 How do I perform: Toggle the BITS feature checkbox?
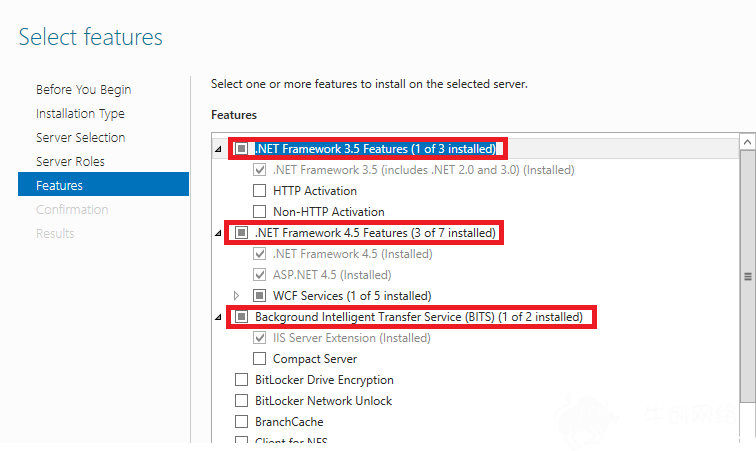pos(242,316)
